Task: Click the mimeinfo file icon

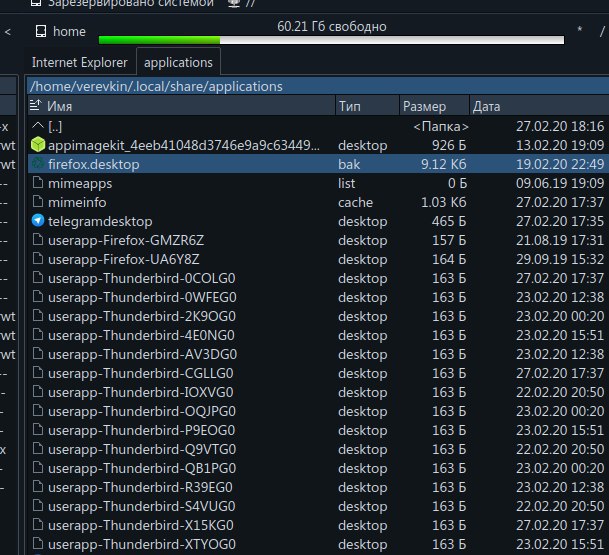Action: (x=38, y=202)
